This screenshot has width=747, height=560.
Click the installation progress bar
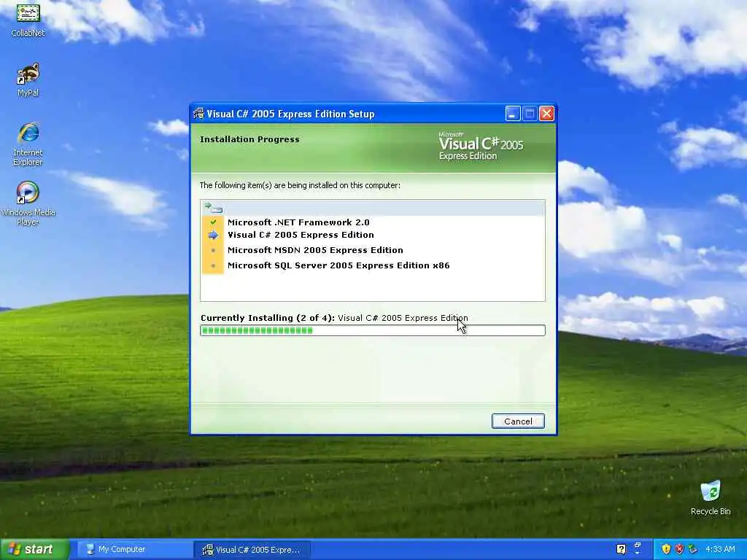pyautogui.click(x=373, y=330)
